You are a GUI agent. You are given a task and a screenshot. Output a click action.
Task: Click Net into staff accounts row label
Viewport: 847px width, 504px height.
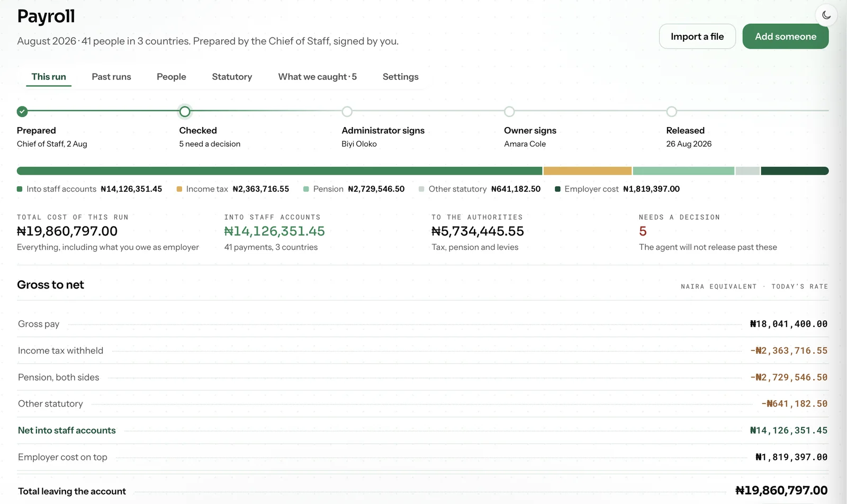pos(67,430)
